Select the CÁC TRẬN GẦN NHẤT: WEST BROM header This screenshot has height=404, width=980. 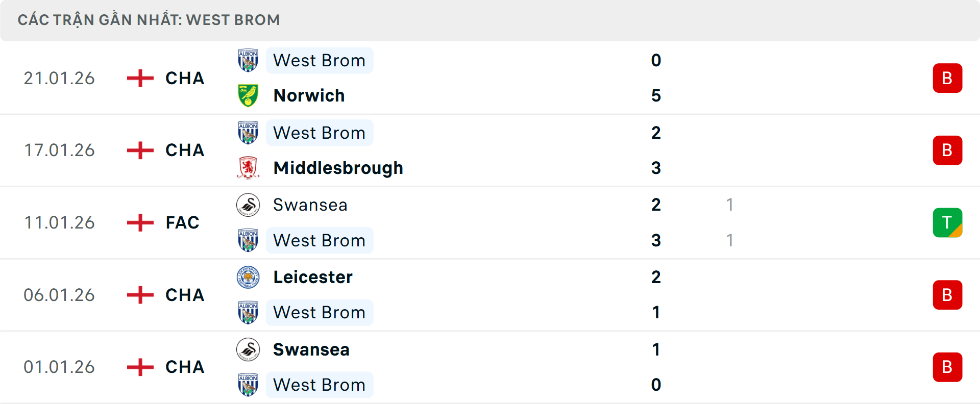tap(149, 19)
